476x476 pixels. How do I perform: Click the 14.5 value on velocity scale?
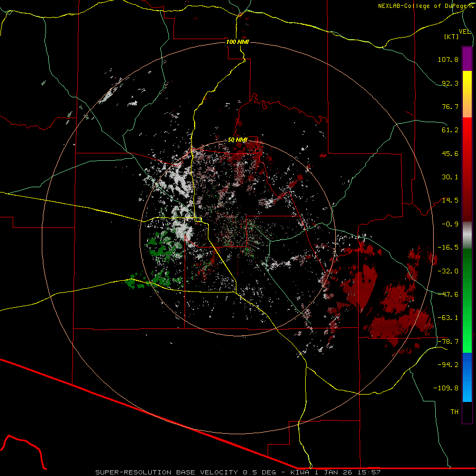pyautogui.click(x=450, y=200)
